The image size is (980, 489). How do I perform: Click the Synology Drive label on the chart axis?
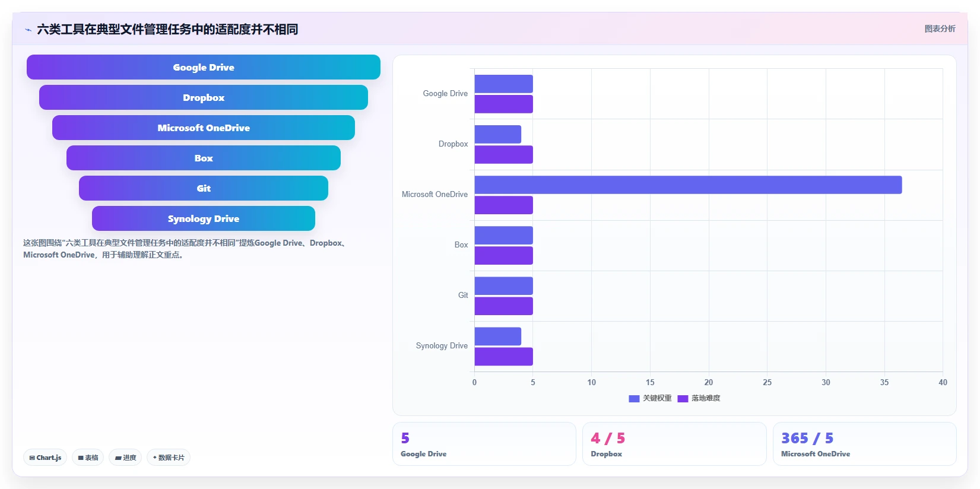[442, 346]
